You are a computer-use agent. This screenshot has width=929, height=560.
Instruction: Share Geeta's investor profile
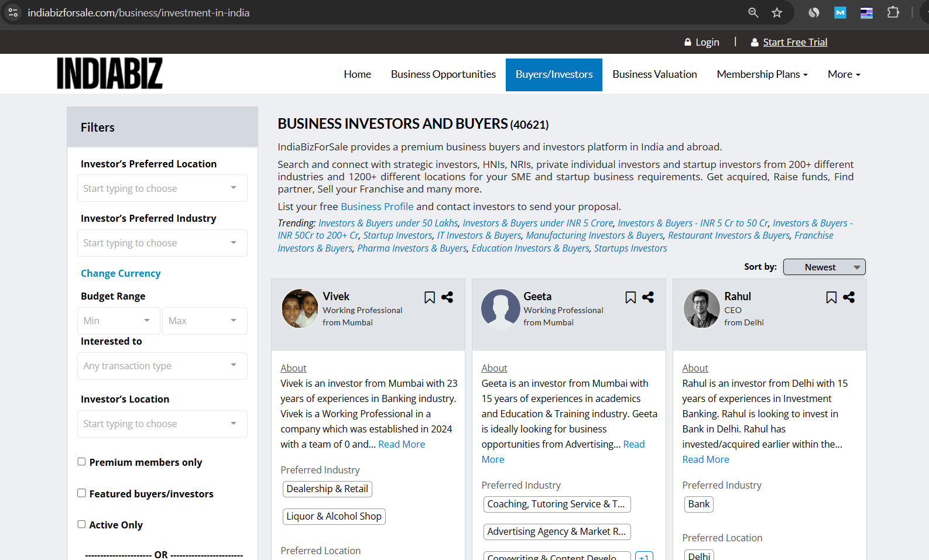648,297
